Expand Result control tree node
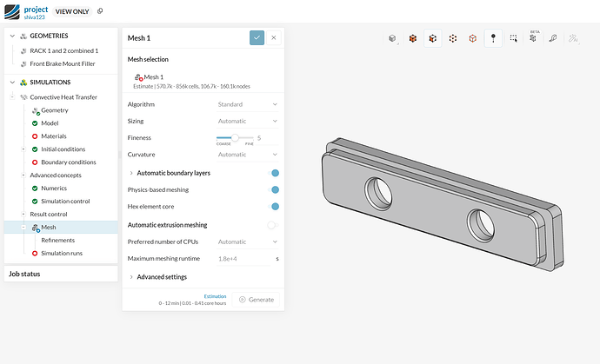Screen dimensions: 600x364 click(x=23, y=214)
